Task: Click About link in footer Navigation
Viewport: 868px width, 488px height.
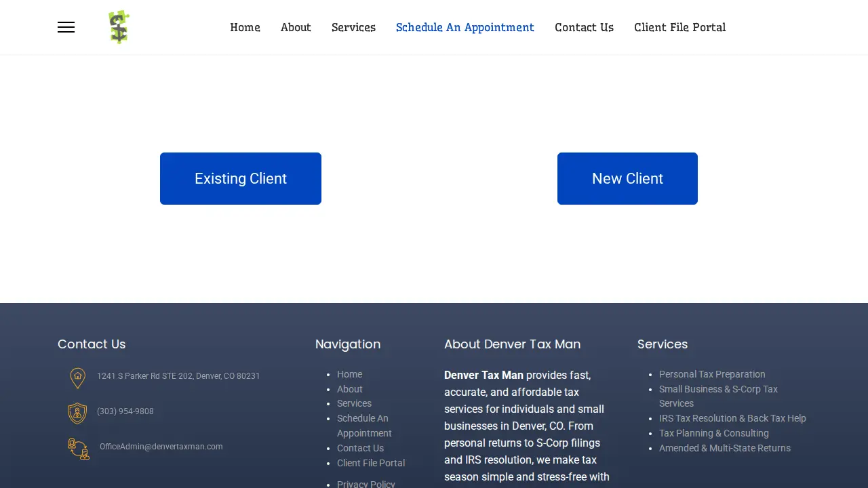Action: tap(350, 389)
